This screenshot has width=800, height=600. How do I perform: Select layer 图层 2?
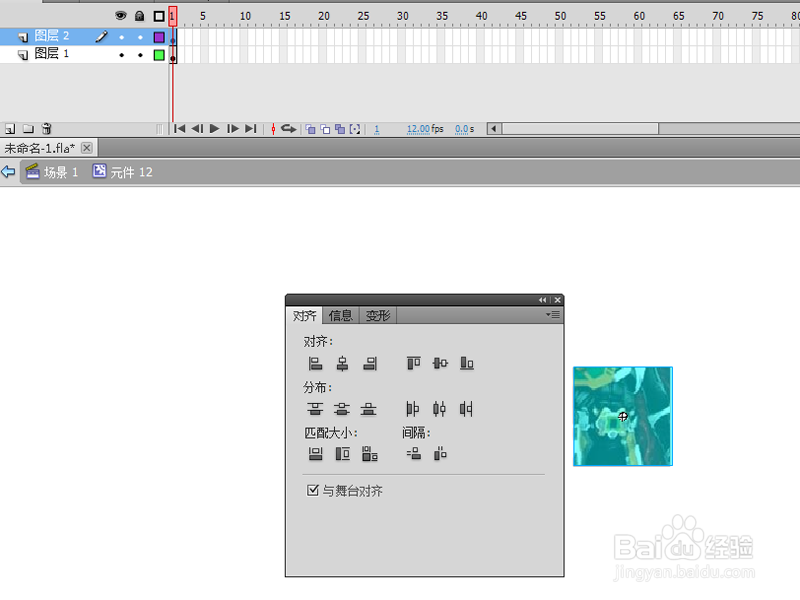(x=84, y=37)
